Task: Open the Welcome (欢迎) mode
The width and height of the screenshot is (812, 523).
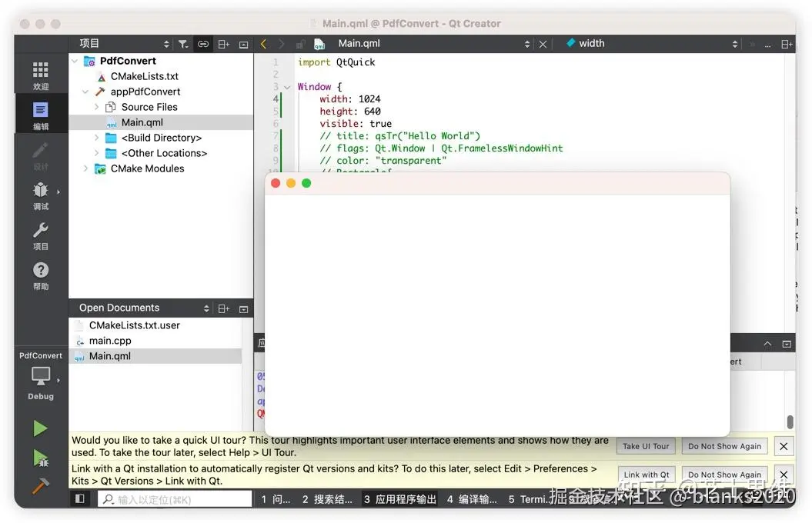Action: point(40,75)
